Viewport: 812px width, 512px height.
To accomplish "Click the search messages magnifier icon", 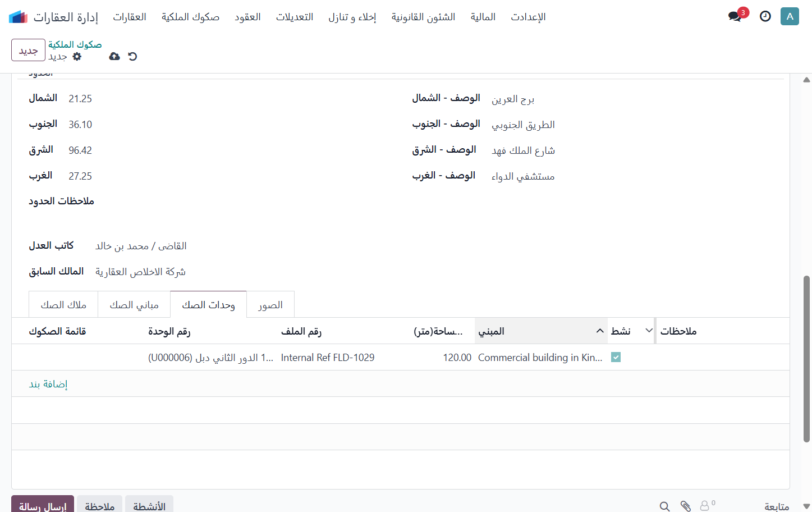I will point(664,506).
